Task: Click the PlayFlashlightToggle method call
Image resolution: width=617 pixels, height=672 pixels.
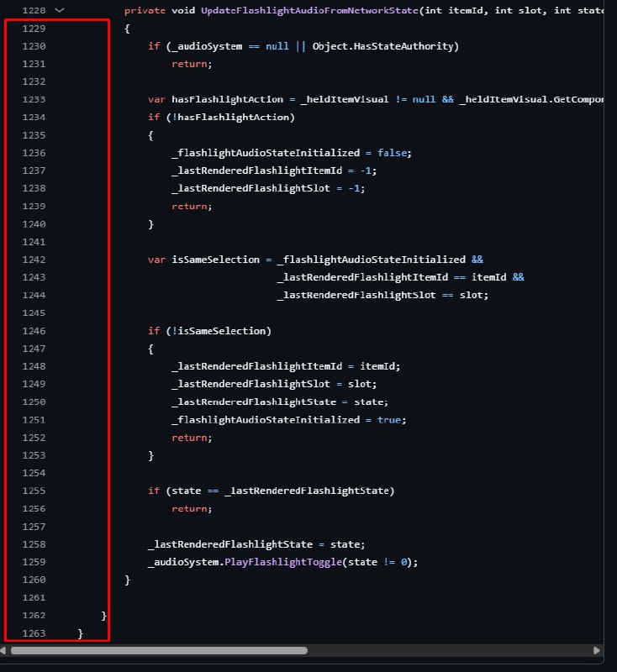Action: tap(283, 562)
